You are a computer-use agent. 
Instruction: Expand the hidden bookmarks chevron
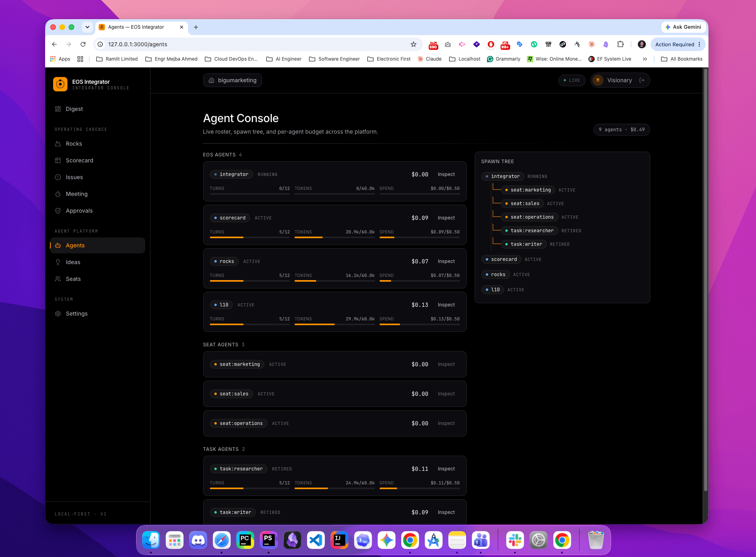pyautogui.click(x=645, y=59)
